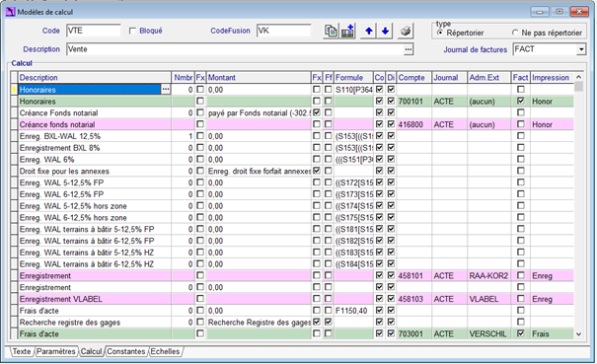Click the add calculation line icon
Screen dimensions: 597x364
(347, 31)
